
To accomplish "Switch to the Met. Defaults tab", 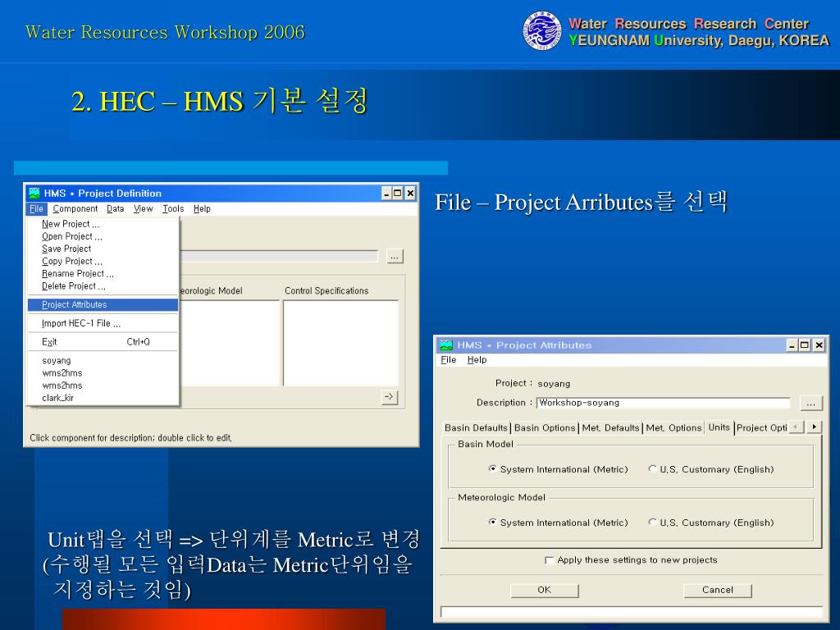I will [x=610, y=427].
